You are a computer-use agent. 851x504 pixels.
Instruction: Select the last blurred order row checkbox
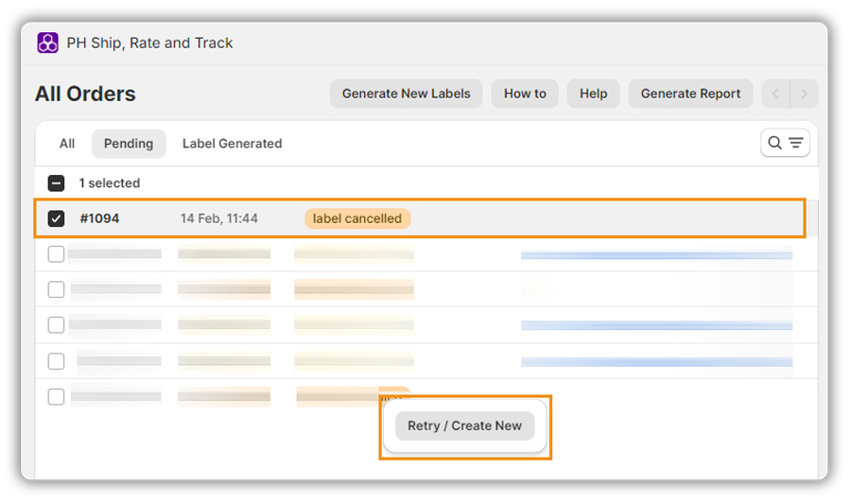tap(57, 396)
